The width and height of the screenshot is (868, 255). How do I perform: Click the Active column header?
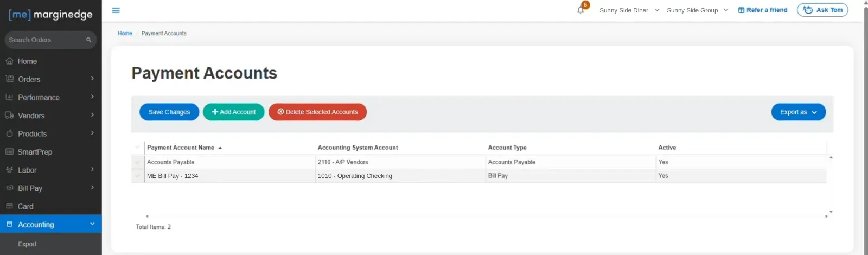(667, 148)
